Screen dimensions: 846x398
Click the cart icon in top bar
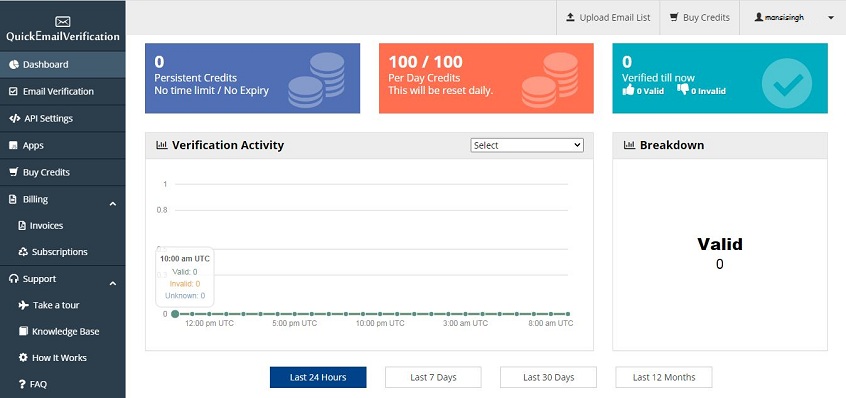[x=674, y=17]
